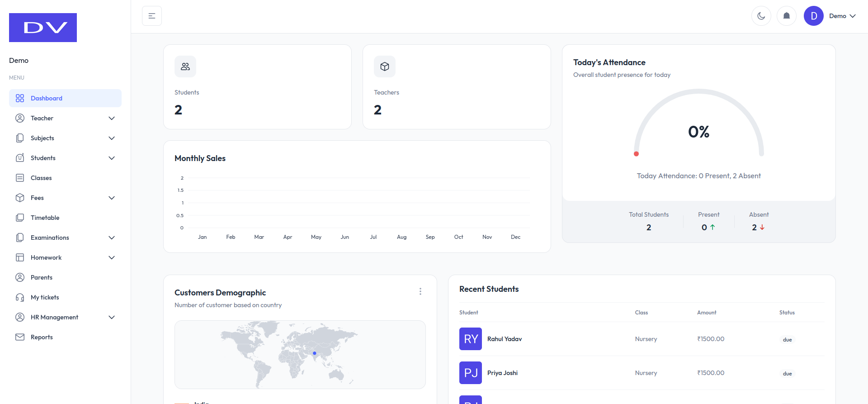
Task: Click the India marker on world map
Action: [x=315, y=353]
